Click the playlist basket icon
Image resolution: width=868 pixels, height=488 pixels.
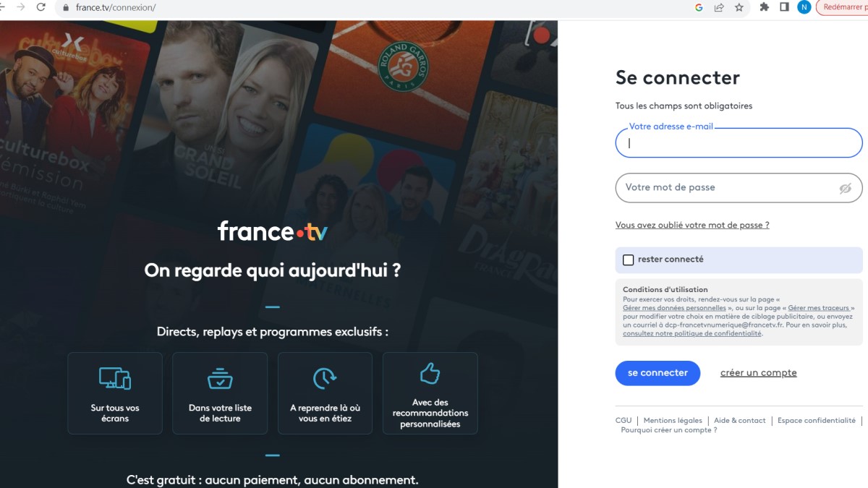click(220, 378)
